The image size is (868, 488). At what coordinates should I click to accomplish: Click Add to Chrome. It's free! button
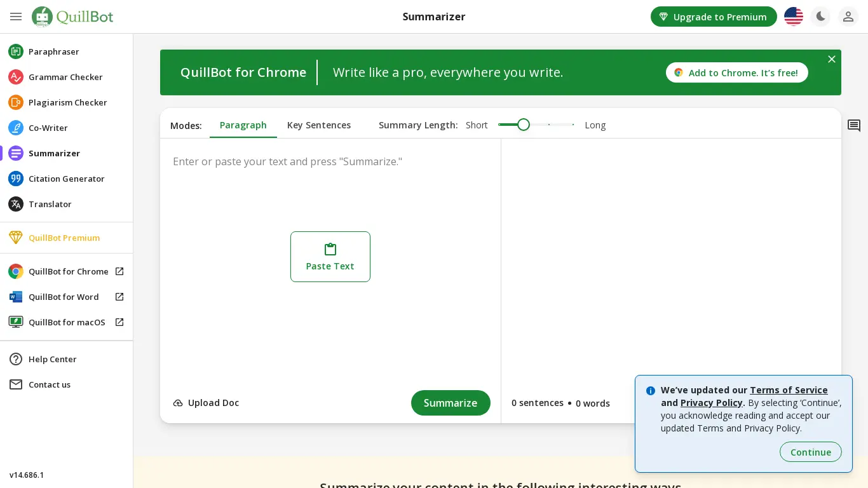pos(737,72)
